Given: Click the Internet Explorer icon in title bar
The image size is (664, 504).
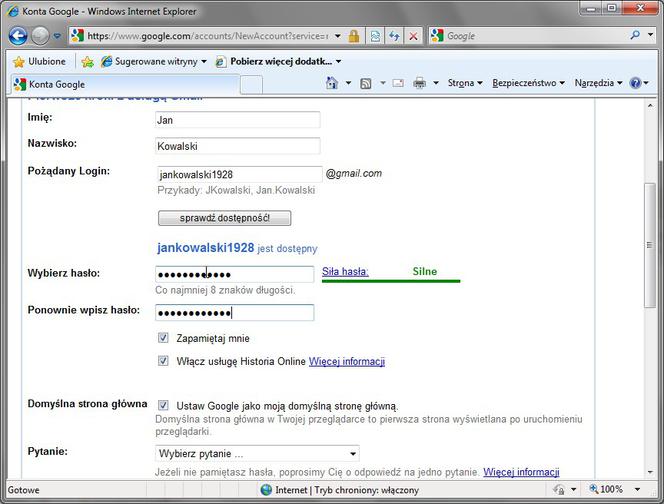Looking at the screenshot, I should tap(13, 11).
